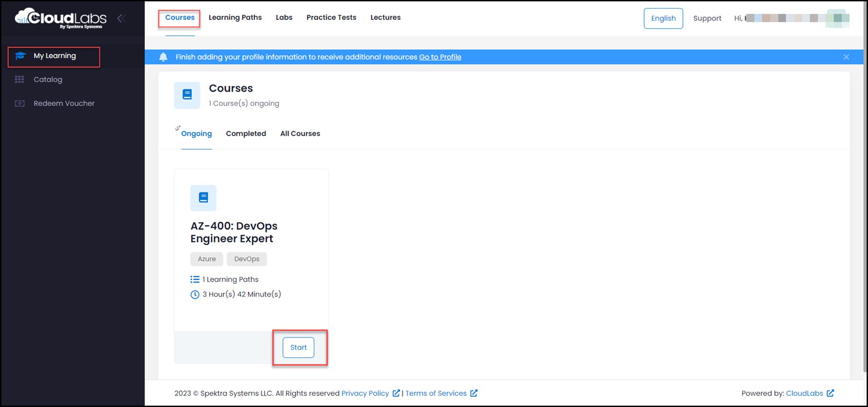Open the English language selector
This screenshot has width=868, height=407.
tap(663, 18)
